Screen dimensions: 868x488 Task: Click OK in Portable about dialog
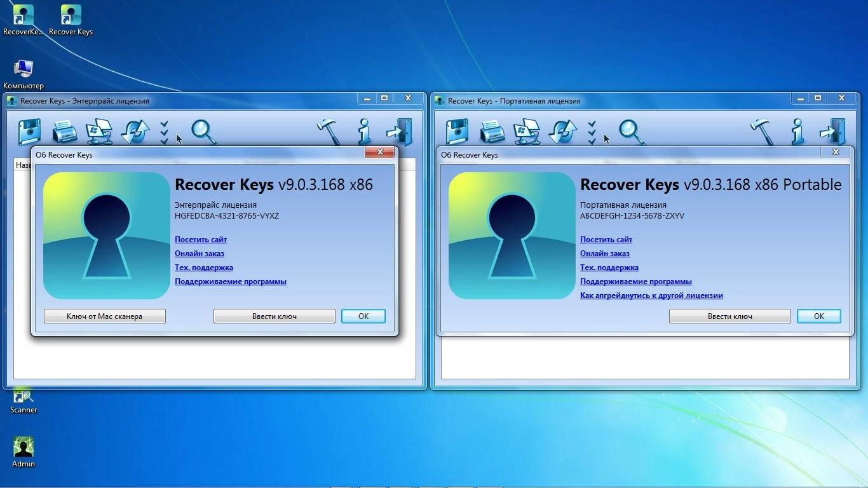pyautogui.click(x=819, y=316)
